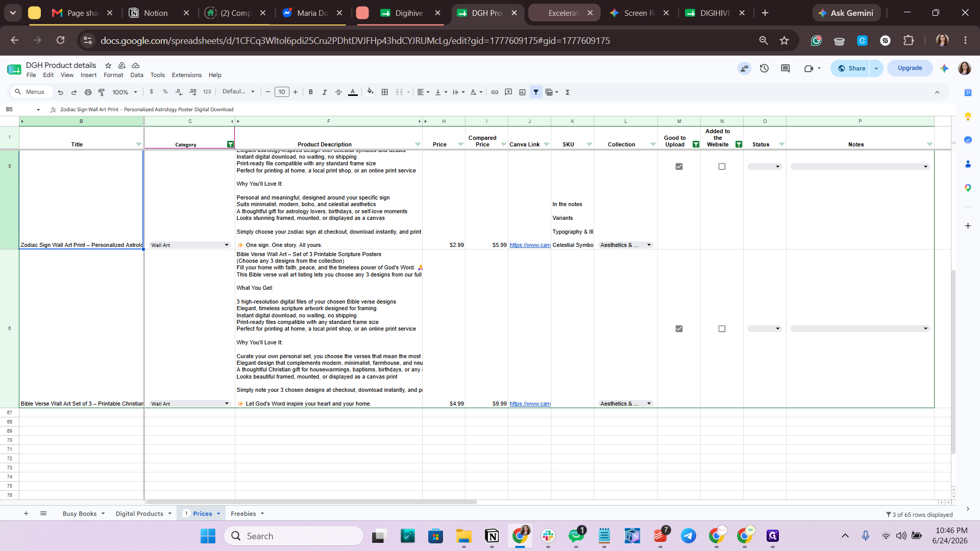Click the Insert comment icon
The height and width of the screenshot is (551, 980).
508,92
